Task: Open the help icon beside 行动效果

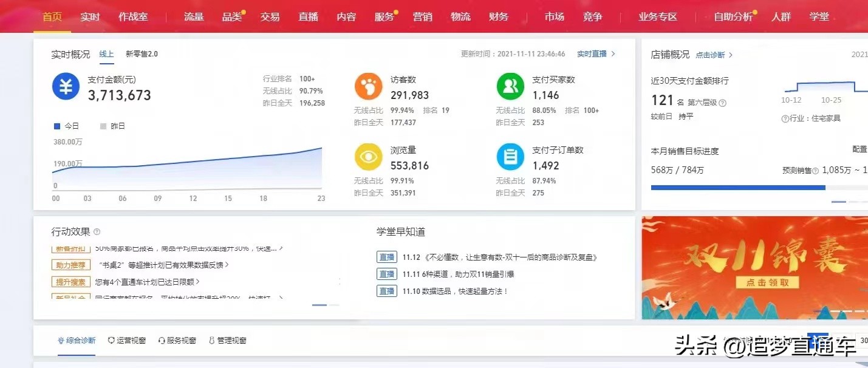Action: 97,231
